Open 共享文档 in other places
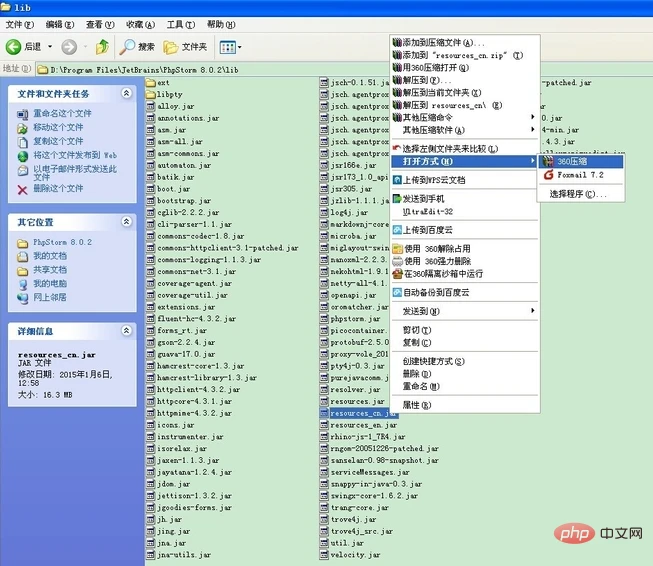 click(50, 269)
